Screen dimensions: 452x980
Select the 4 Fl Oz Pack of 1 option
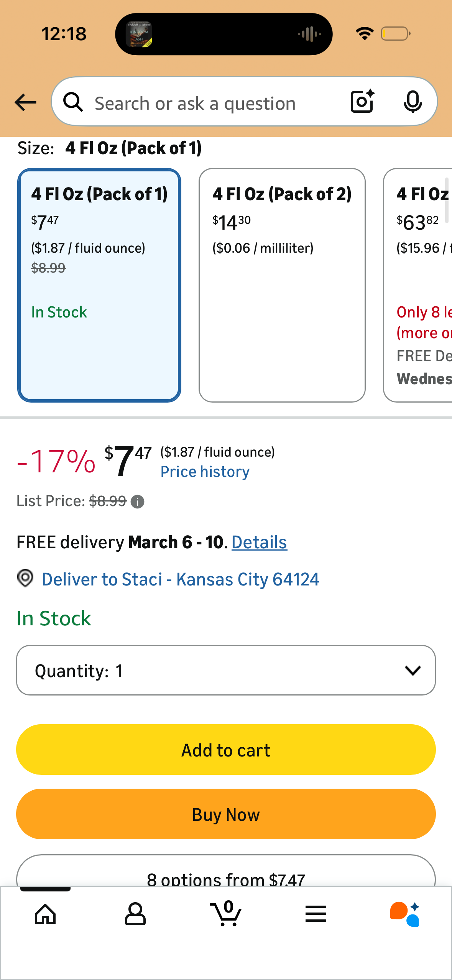click(x=99, y=285)
